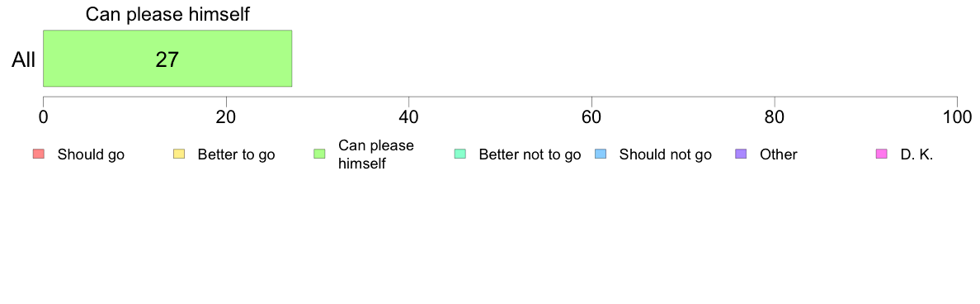Click the pink D. K. legend swatch
Viewport: 980px width, 304px height.
(881, 154)
